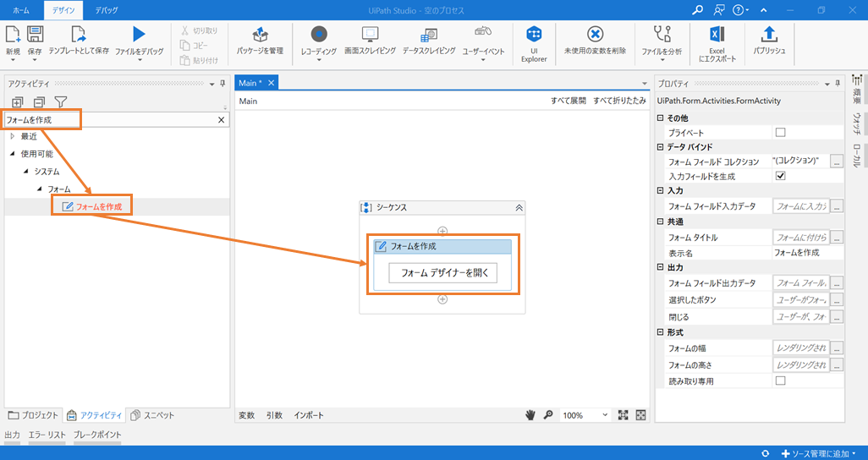
Task: Collapse the ribbon with the up chevron
Action: [x=764, y=10]
